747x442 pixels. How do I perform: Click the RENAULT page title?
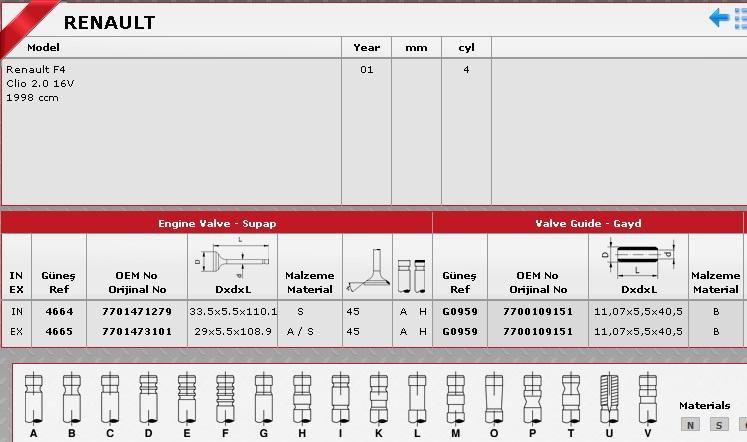coord(109,22)
